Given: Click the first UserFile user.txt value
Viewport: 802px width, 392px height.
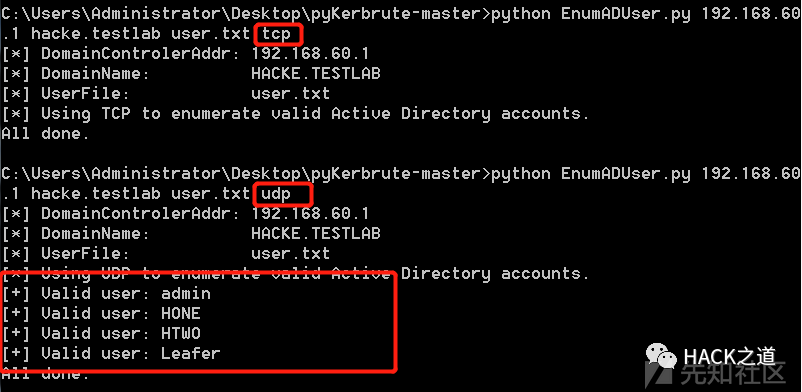Looking at the screenshot, I should pos(291,94).
